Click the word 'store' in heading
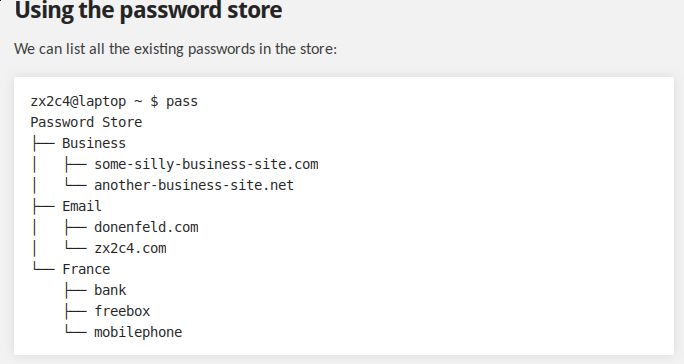Viewport: 684px width, 364px height. click(x=255, y=10)
